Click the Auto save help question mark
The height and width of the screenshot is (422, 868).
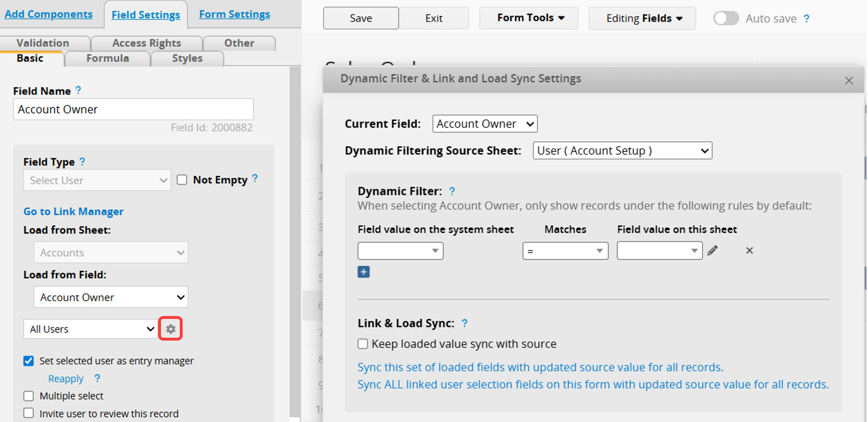[x=806, y=19]
